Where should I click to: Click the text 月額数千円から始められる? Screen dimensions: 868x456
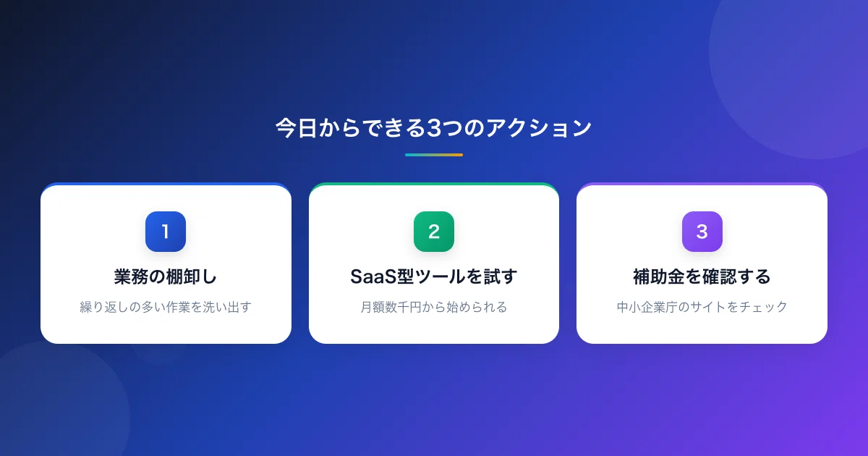[434, 307]
